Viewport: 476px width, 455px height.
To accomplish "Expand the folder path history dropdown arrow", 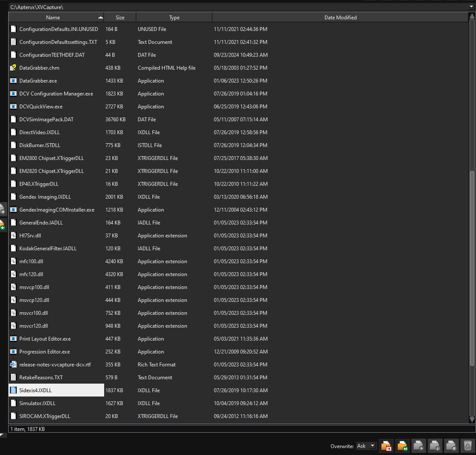I will 471,7.
